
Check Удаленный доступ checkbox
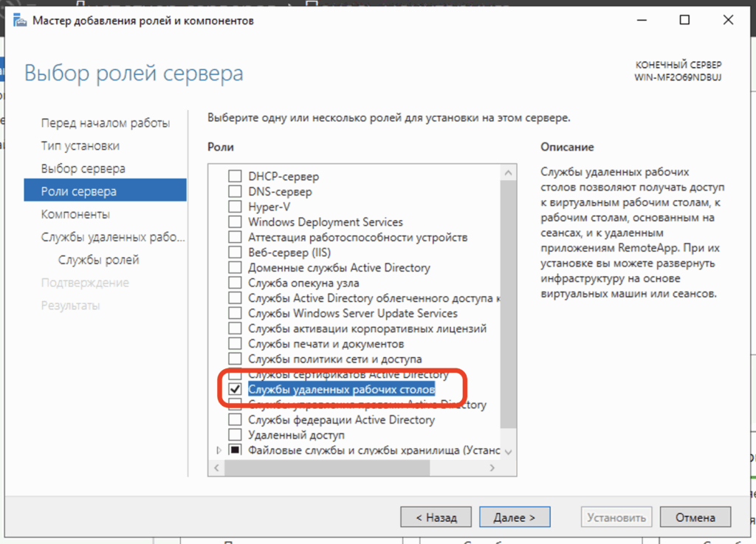[235, 435]
